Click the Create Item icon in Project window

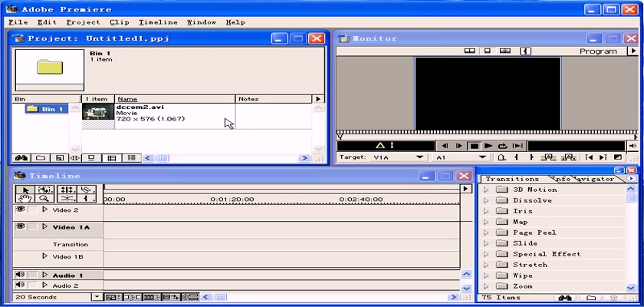[x=60, y=158]
